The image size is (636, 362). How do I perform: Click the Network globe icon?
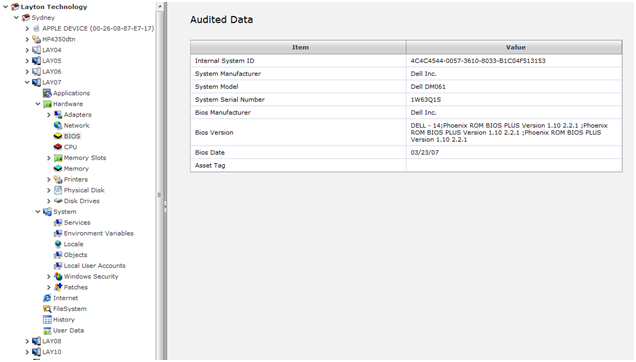click(58, 125)
